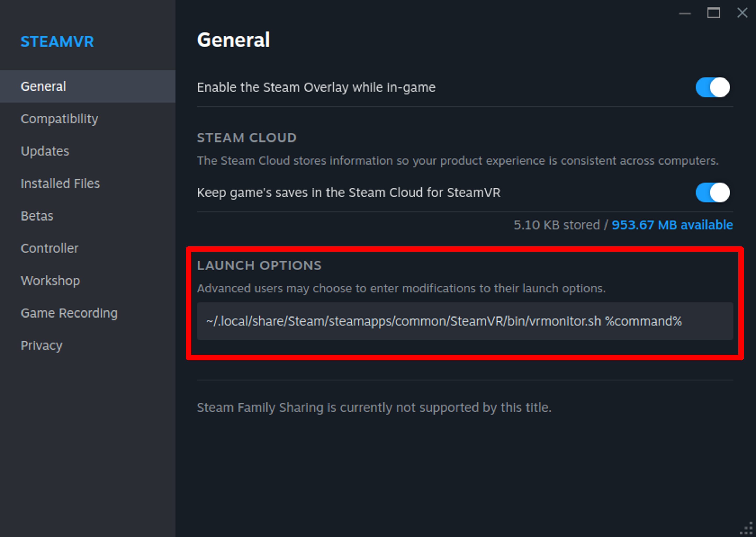Open the Privacy section
Image resolution: width=756 pixels, height=537 pixels.
(41, 346)
